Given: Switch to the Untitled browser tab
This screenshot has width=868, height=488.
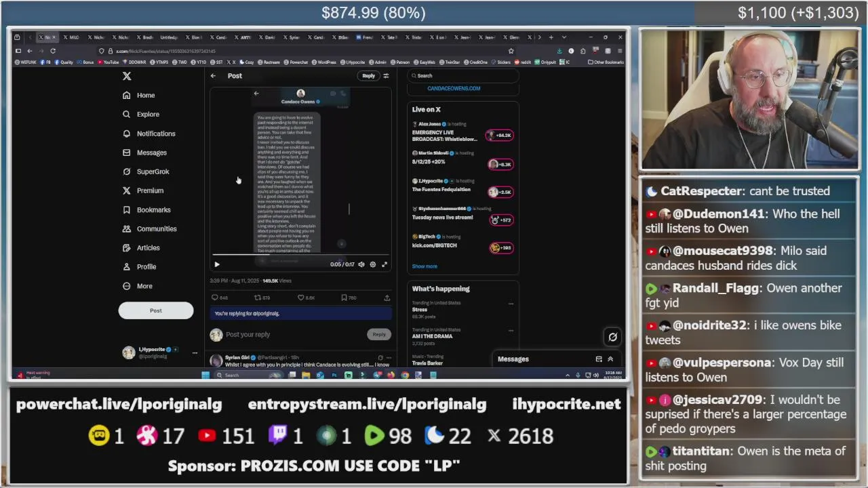Looking at the screenshot, I should [x=170, y=37].
